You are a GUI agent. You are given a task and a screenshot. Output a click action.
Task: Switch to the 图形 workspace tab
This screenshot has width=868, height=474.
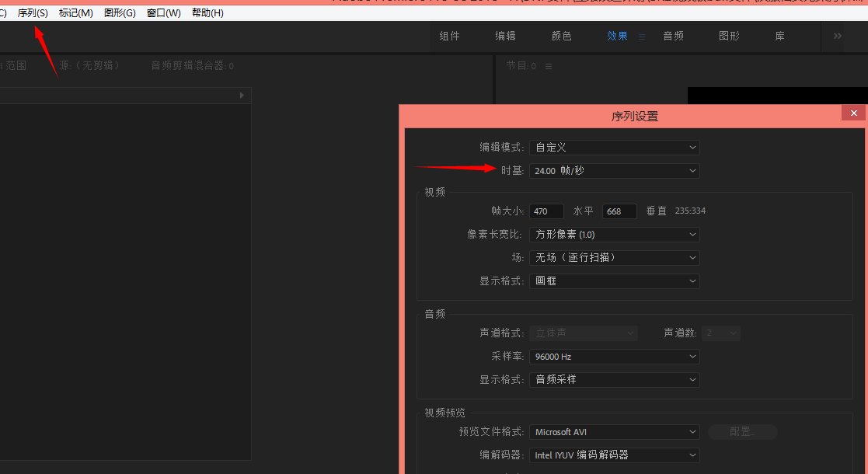click(x=729, y=36)
